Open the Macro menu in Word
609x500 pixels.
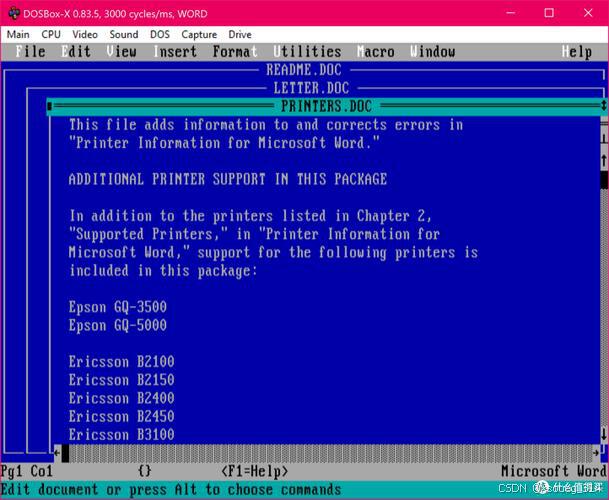point(376,52)
